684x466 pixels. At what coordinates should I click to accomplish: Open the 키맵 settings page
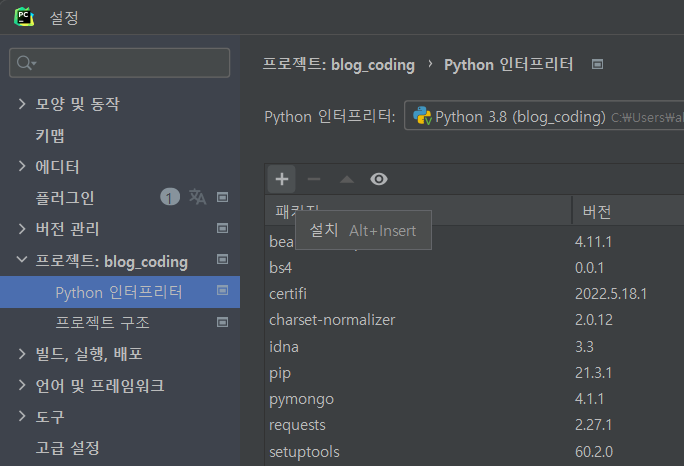(50, 135)
